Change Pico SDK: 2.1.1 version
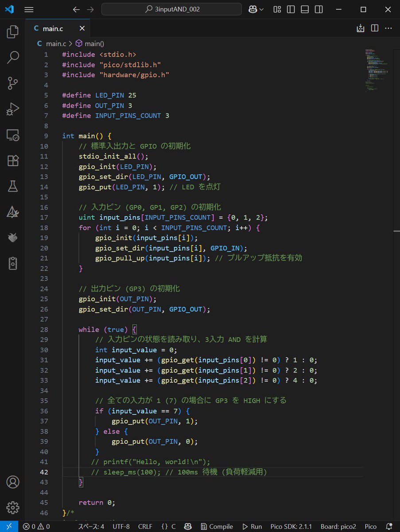Image resolution: width=400 pixels, height=532 pixels. 291,527
